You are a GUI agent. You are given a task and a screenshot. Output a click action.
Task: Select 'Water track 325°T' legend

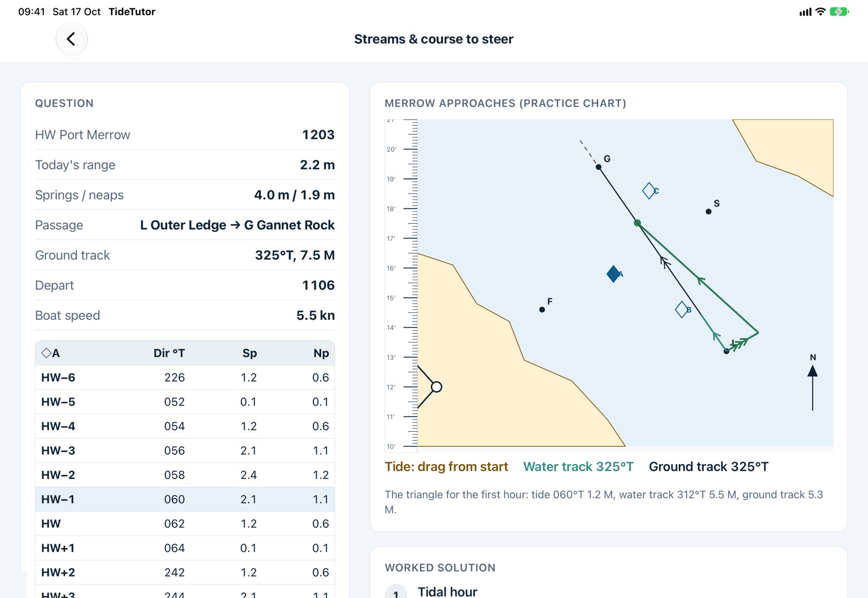(x=578, y=467)
